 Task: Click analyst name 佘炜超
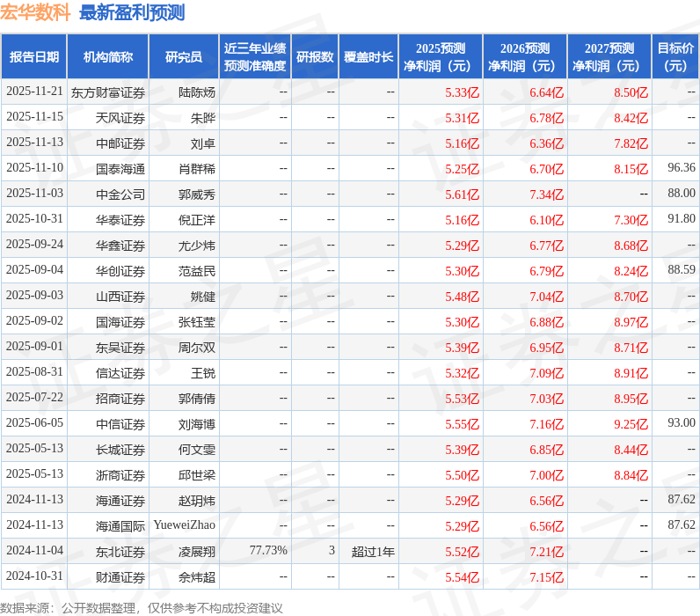(197, 576)
